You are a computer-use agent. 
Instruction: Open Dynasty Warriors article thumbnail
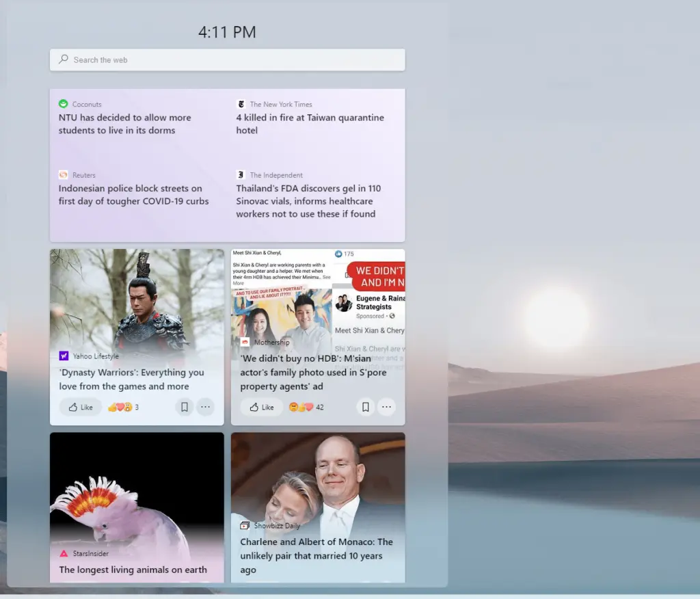coord(137,299)
